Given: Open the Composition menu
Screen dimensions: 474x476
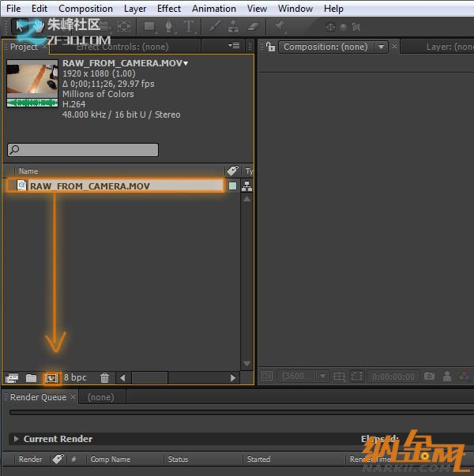Looking at the screenshot, I should [x=85, y=9].
